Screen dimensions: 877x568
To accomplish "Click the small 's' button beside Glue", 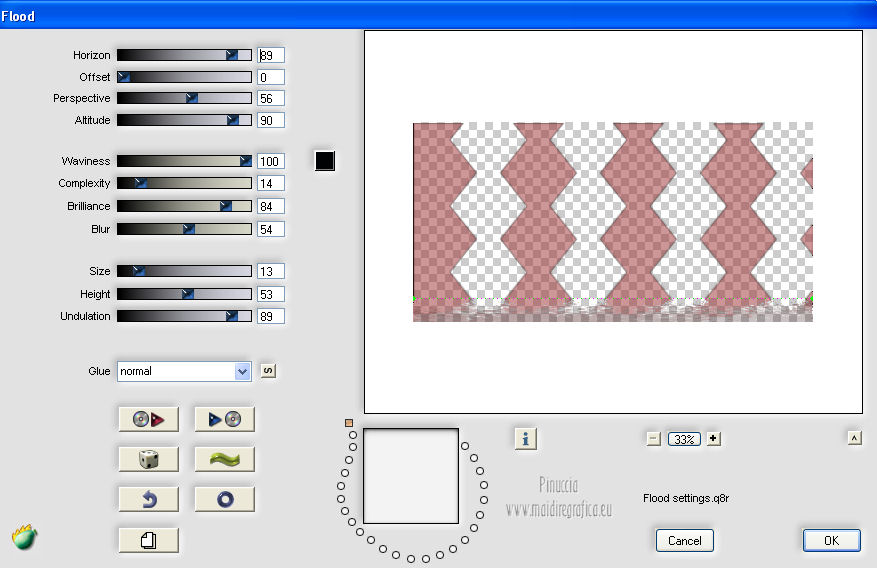I will click(268, 371).
